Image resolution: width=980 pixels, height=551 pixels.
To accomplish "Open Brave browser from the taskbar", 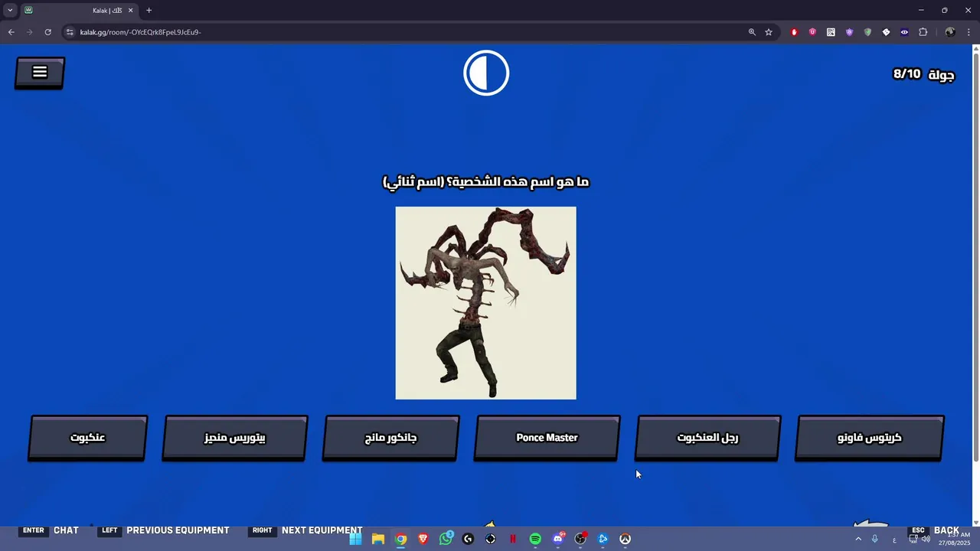I will 423,539.
